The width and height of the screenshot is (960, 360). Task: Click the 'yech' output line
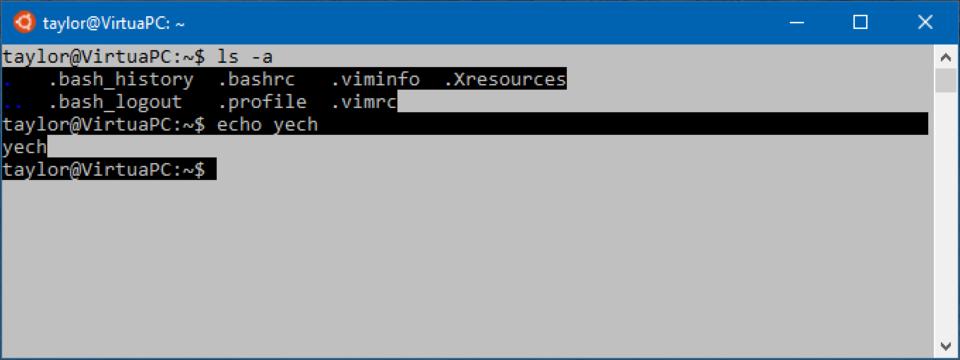tap(24, 147)
